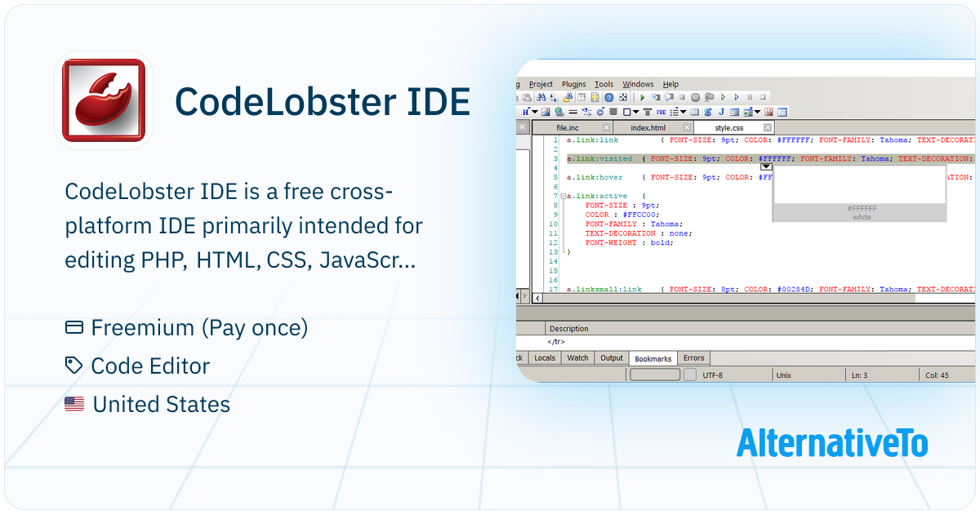980x514 pixels.
Task: Click the UTF-8 encoding status entry
Action: [713, 375]
